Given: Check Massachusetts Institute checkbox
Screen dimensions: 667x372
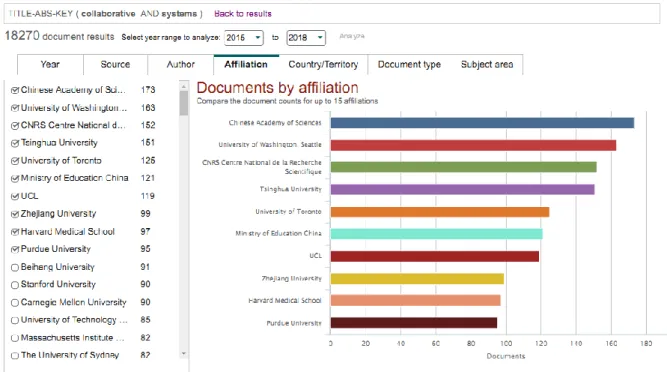Looking at the screenshot, I should [x=15, y=338].
